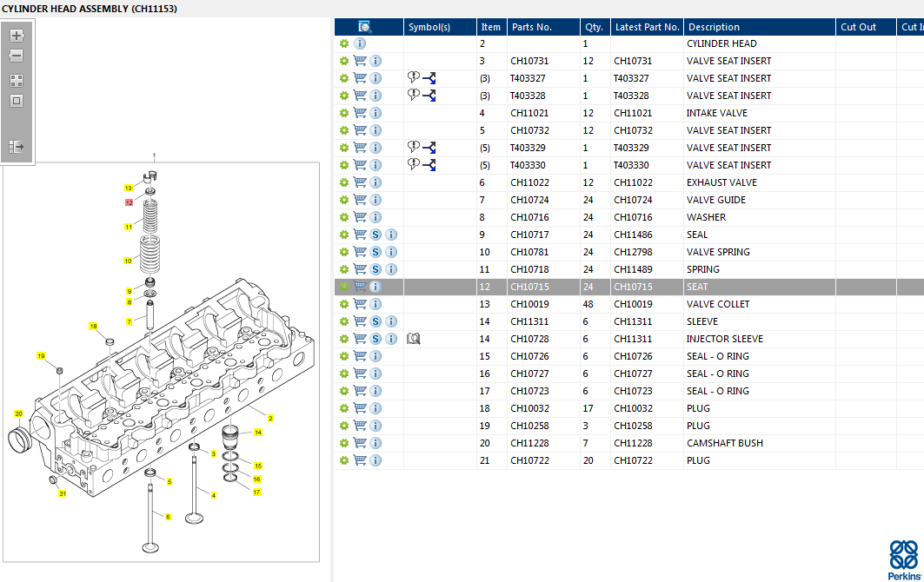Viewport: 924px width, 582px height.
Task: Click gear icon for CAMSHAFT BUSH row
Action: pyautogui.click(x=344, y=443)
